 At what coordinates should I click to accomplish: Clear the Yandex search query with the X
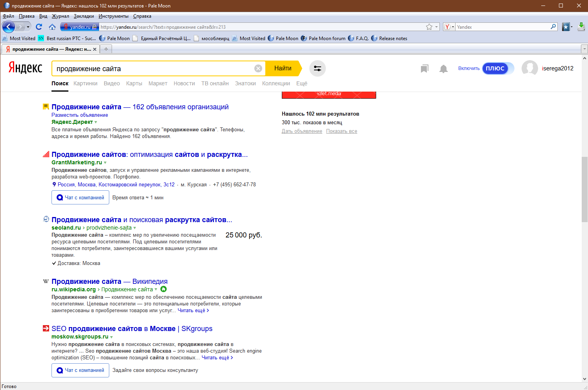point(258,68)
